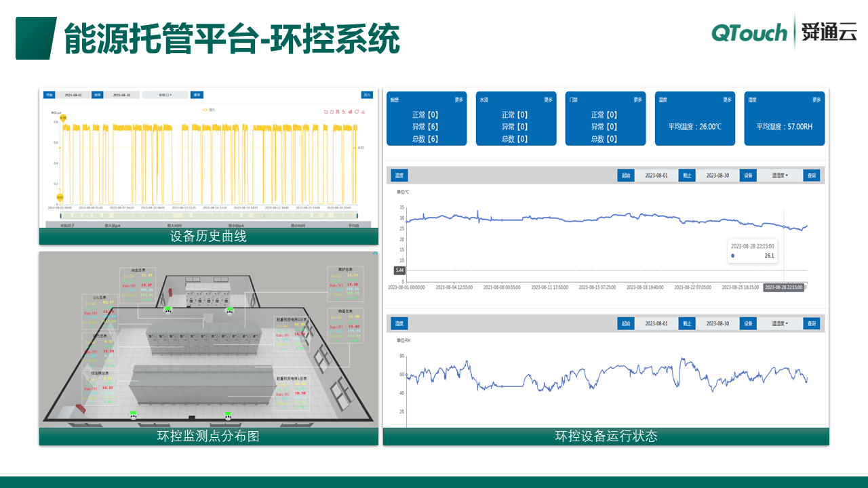Screen dimensions: 868x488
Task: Toggle the yellow 压力 legend series marker
Action: click(206, 109)
